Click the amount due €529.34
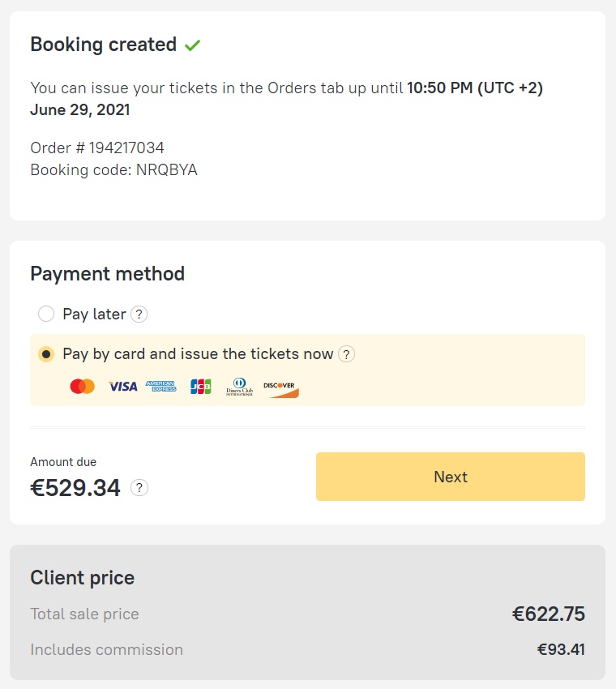The image size is (616, 689). point(75,488)
